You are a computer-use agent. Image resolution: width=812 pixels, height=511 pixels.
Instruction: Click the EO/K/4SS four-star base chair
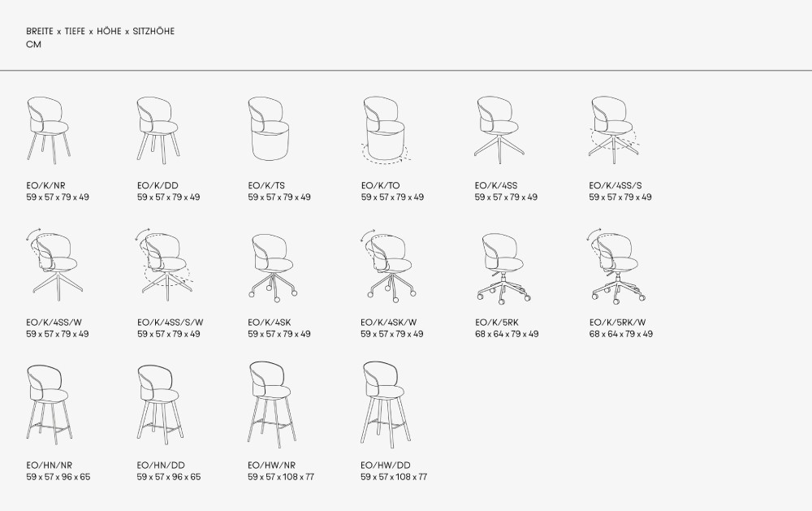(499, 128)
